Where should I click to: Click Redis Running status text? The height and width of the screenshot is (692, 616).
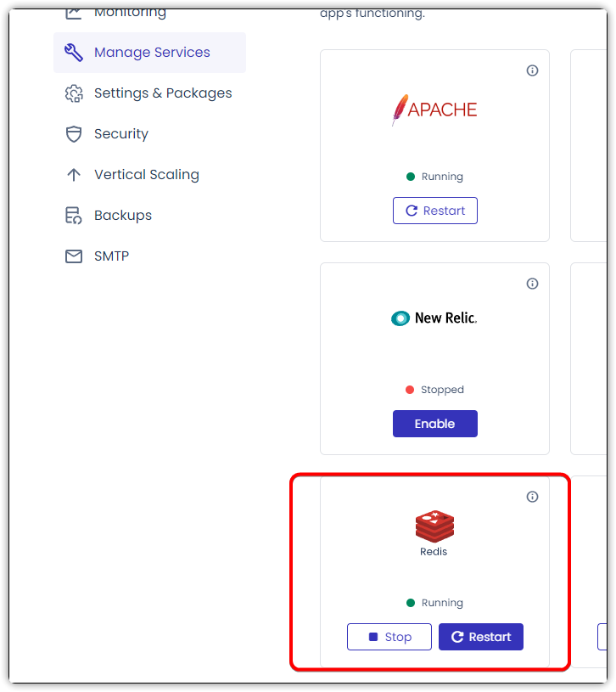click(442, 603)
